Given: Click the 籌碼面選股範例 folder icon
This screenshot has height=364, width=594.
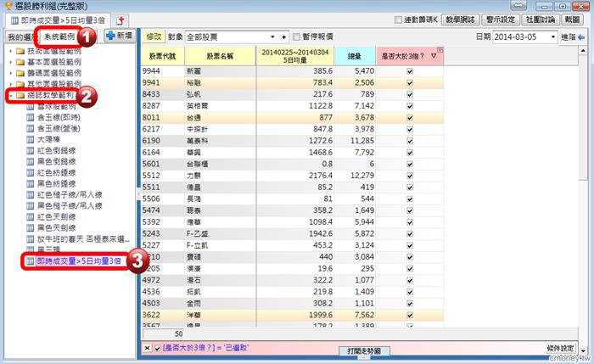Looking at the screenshot, I should coord(20,73).
